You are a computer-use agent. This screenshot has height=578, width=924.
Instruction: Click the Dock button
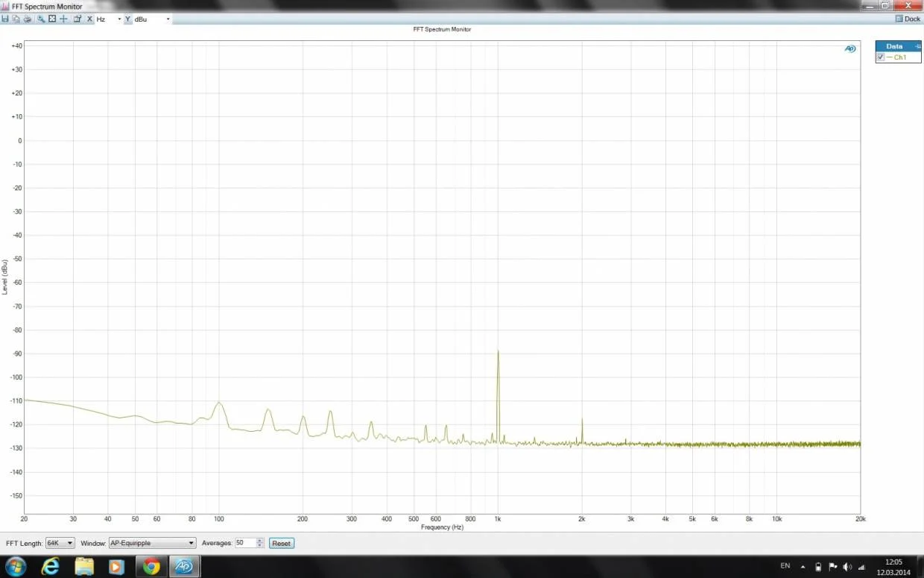point(908,19)
